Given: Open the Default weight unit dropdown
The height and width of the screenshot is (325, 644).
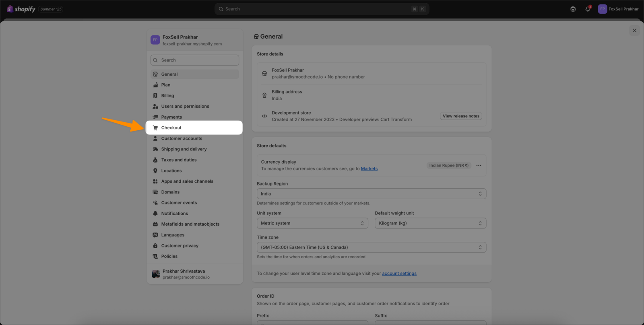Looking at the screenshot, I should (430, 223).
